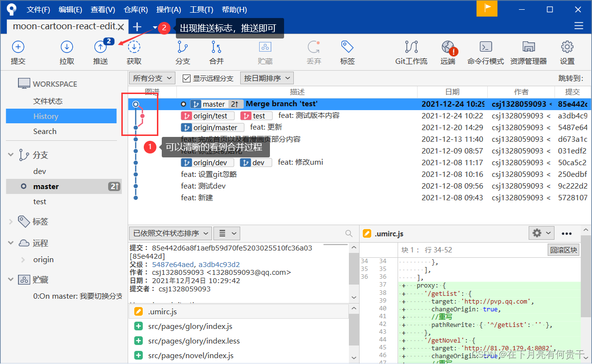
Task: Open the Tag (标签) toolbar tool
Action: [347, 47]
